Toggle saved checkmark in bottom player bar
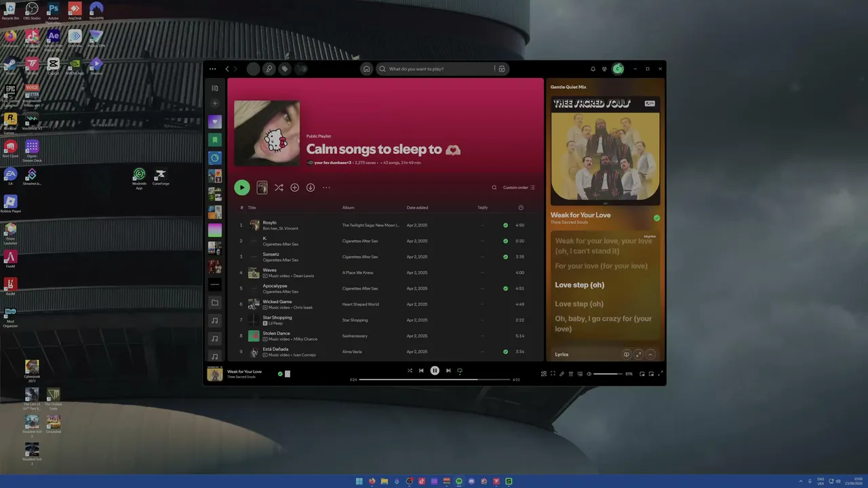868x488 pixels. pyautogui.click(x=280, y=373)
